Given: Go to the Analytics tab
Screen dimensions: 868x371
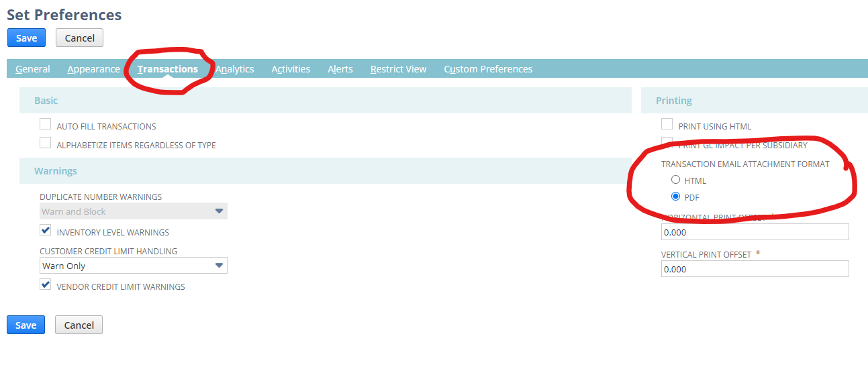Looking at the screenshot, I should [x=235, y=69].
